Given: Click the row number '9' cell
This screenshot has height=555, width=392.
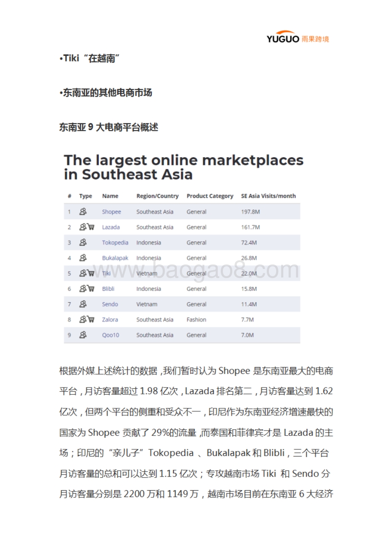Looking at the screenshot, I should [69, 335].
